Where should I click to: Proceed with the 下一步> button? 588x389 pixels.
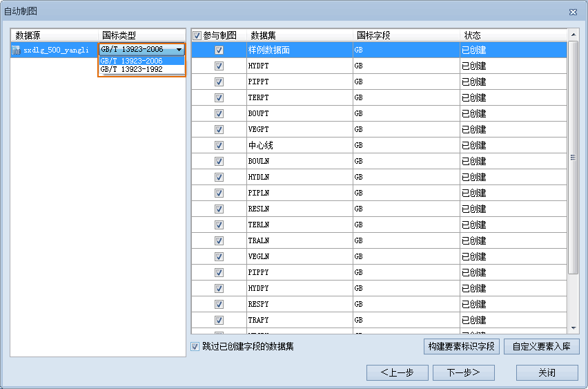point(464,372)
